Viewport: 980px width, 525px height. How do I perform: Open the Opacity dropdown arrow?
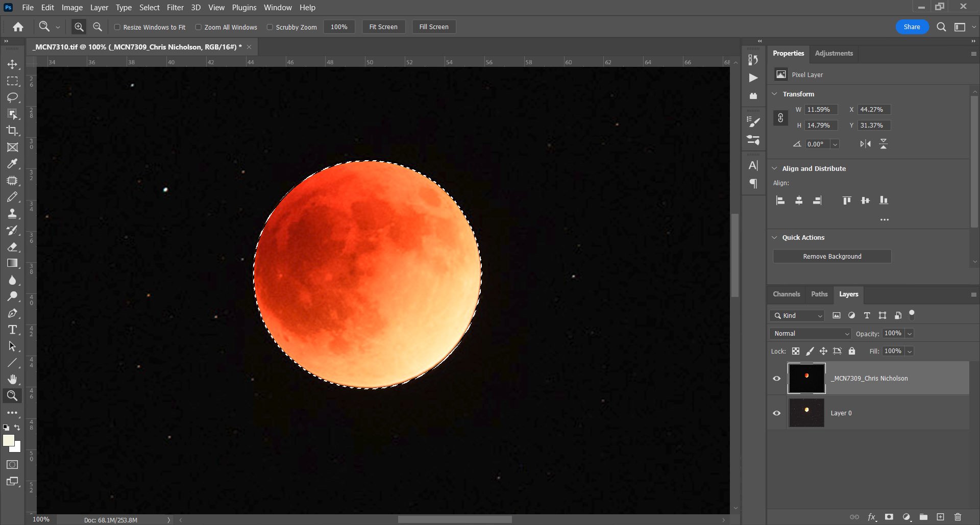[910, 334]
